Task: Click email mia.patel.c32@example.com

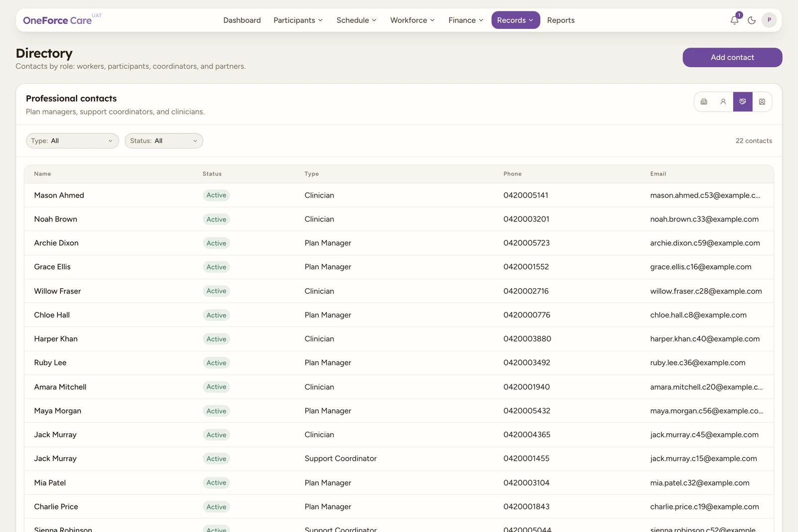Action: (x=700, y=483)
